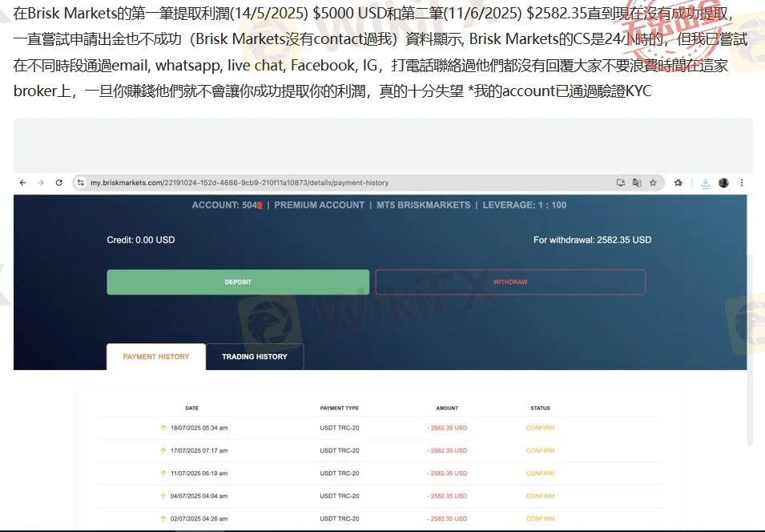Click CONFIRM status on 17/07/2025 row

tap(540, 450)
